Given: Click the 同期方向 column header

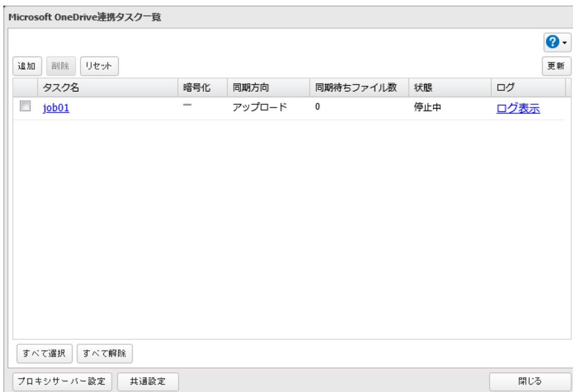Looking at the screenshot, I should [x=269, y=87].
